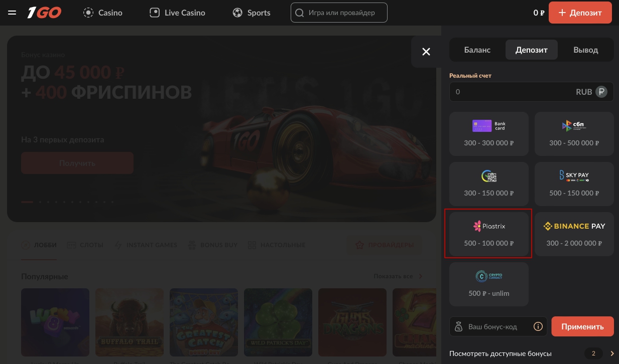Click the 1GO logo
619x364 pixels.
coord(44,13)
